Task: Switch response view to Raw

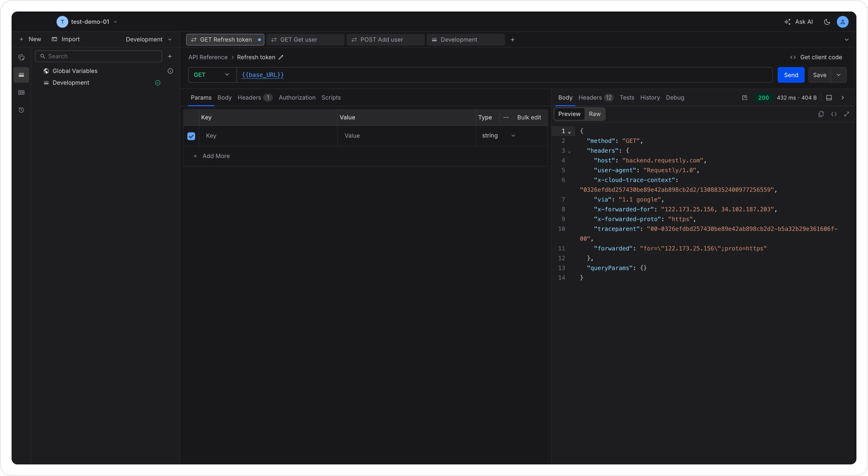Action: (x=595, y=114)
